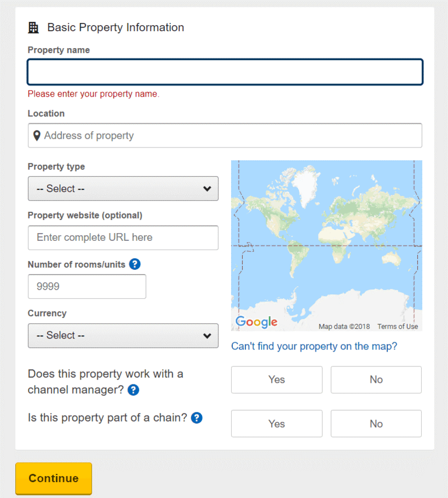The image size is (448, 498).
Task: Expand the Currency dropdown
Action: [123, 335]
